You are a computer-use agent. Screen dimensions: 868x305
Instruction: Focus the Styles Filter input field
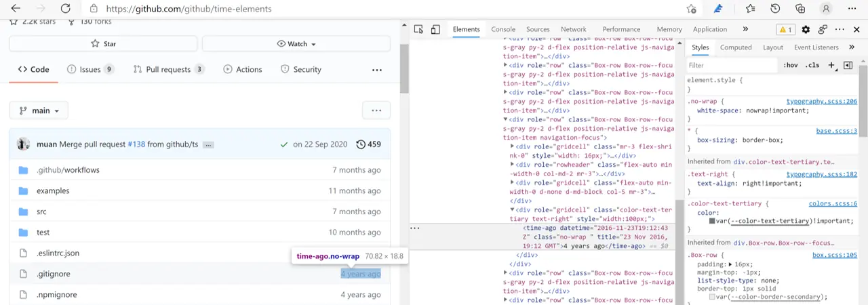(x=731, y=66)
